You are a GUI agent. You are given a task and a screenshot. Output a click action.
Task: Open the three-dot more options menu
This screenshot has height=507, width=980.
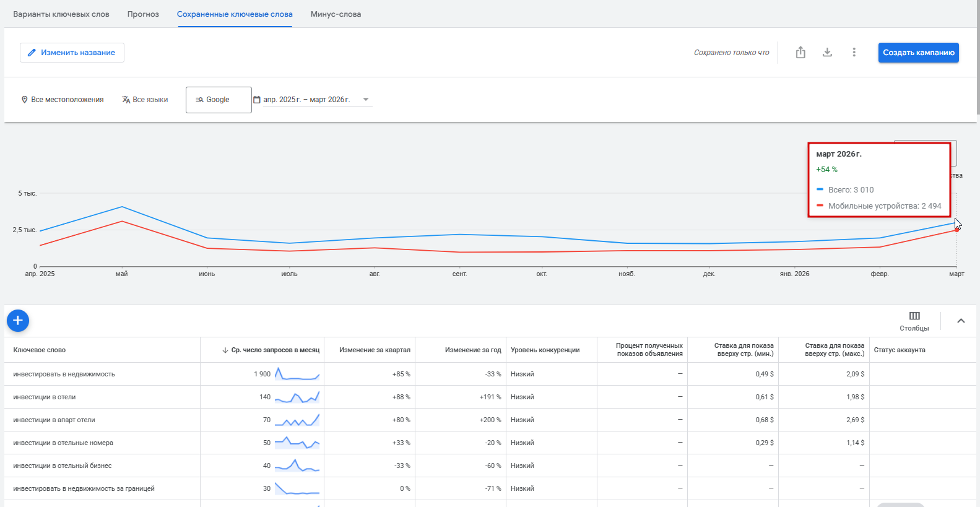point(854,53)
